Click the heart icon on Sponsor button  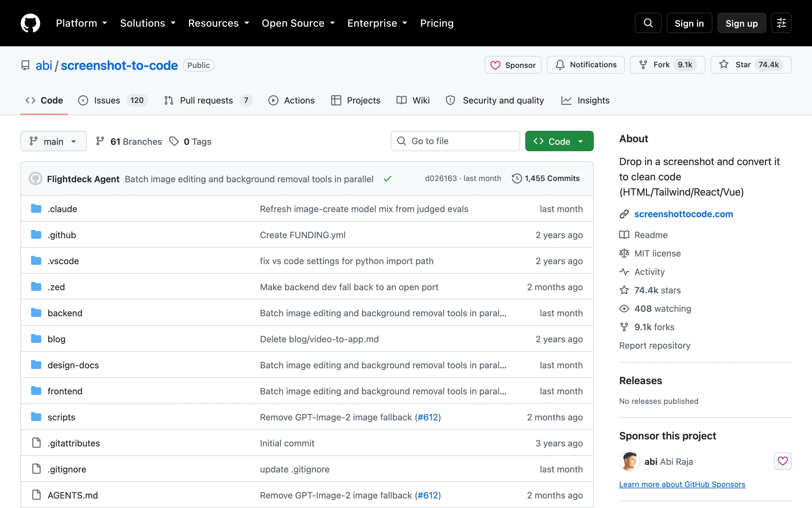pos(495,65)
